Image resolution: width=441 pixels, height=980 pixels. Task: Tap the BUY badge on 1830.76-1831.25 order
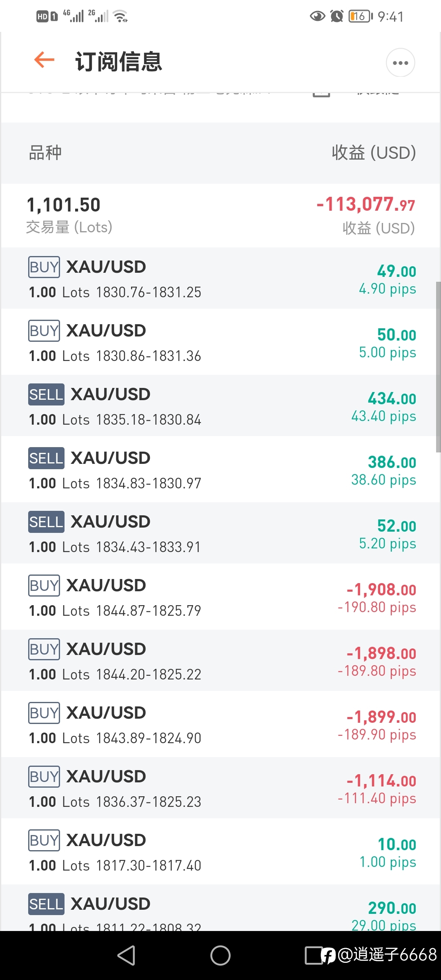[x=44, y=267]
